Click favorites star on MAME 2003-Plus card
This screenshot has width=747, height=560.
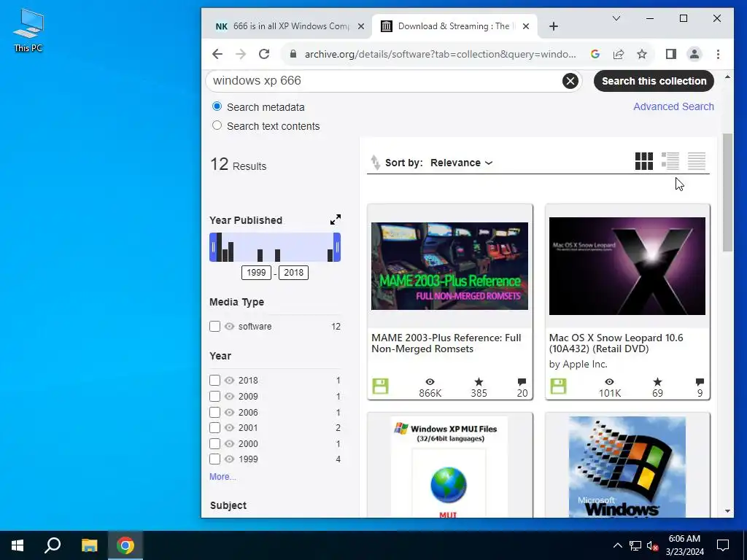(x=479, y=381)
